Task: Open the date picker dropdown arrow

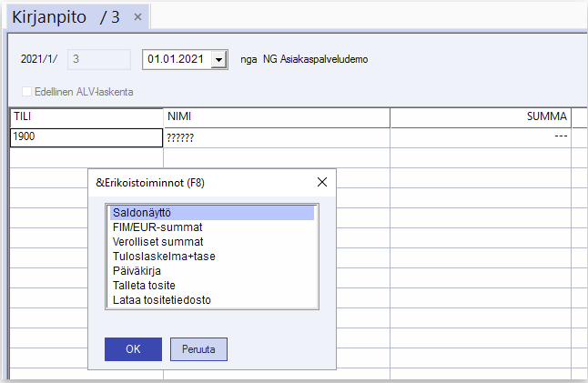Action: (x=218, y=59)
